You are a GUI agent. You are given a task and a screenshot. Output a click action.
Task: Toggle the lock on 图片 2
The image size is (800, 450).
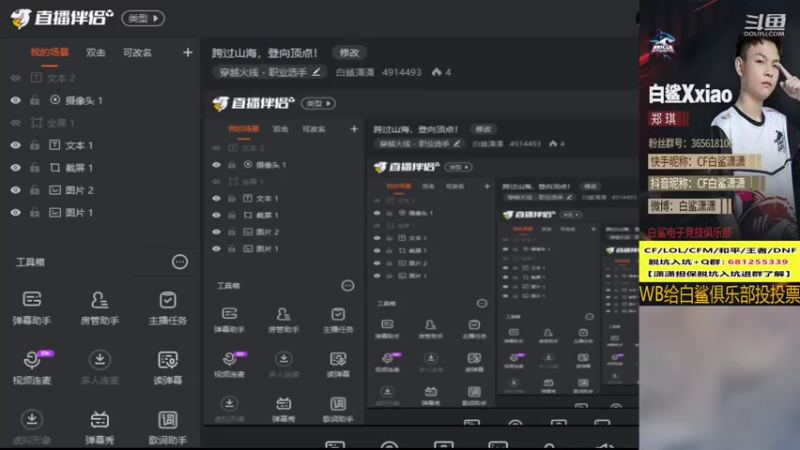35,190
